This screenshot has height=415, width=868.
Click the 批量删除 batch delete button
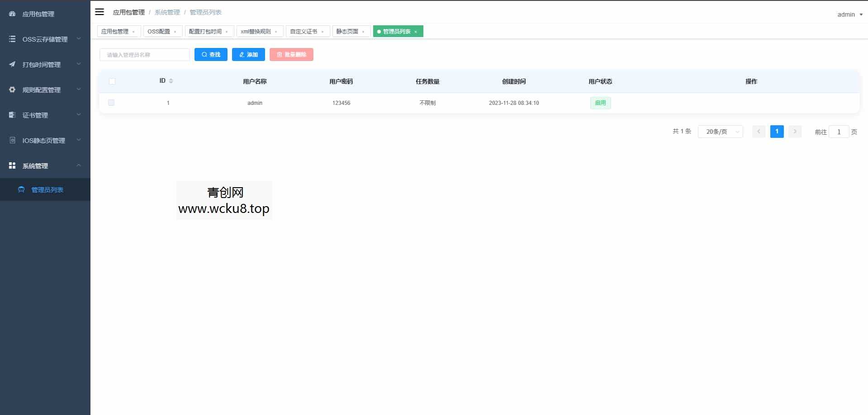(x=291, y=54)
